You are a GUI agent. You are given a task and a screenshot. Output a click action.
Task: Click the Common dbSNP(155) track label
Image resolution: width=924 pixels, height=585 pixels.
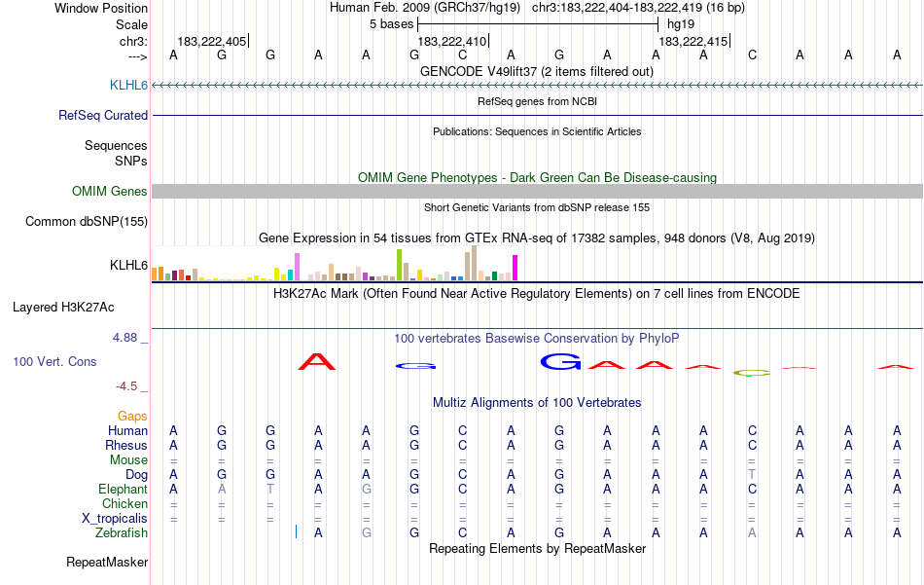coord(86,221)
